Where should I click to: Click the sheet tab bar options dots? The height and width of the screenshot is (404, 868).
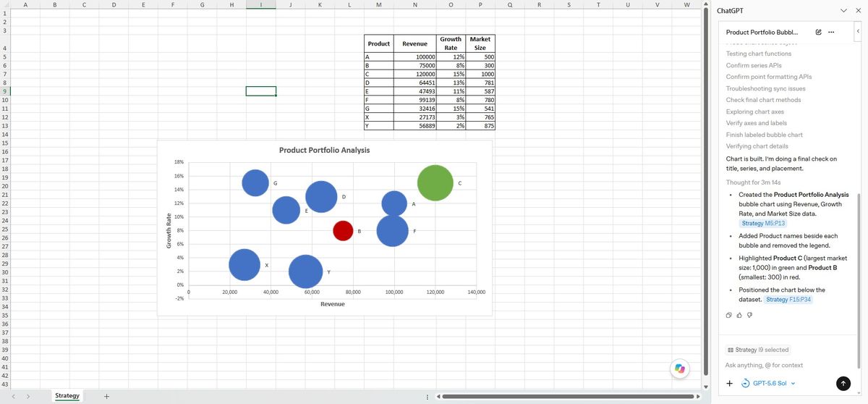coord(427,396)
